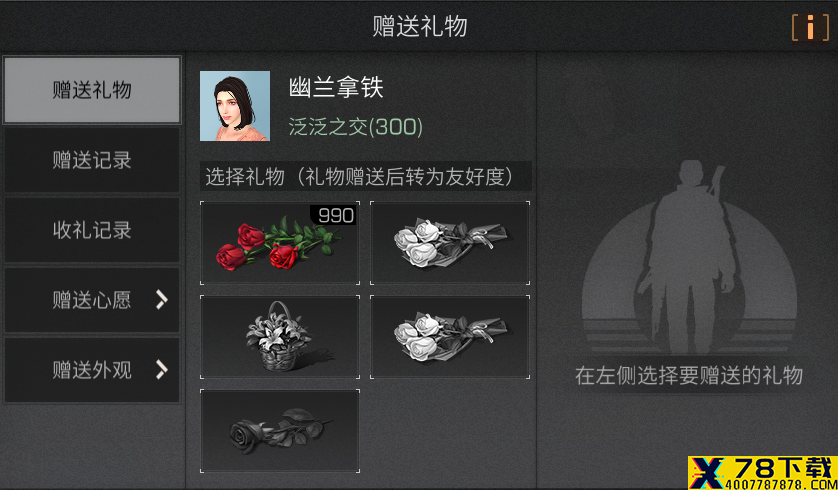
Task: Click the friend's avatar portrait
Action: pyautogui.click(x=235, y=106)
